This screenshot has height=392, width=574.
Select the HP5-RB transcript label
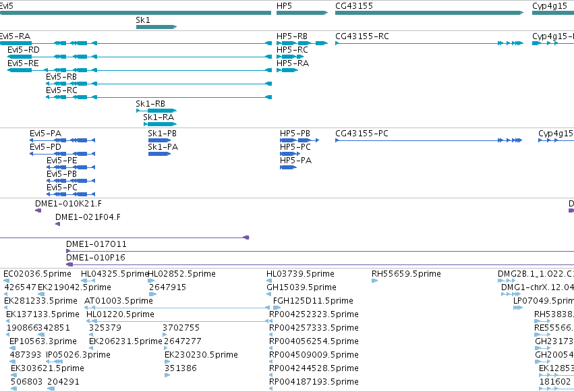292,36
